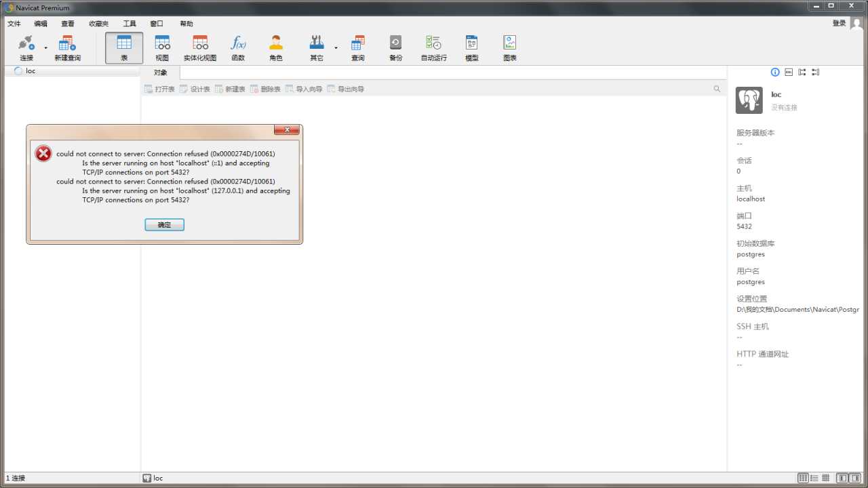Click the search magnifier icon in object toolbar
Image resolution: width=868 pixels, height=488 pixels.
(x=717, y=89)
